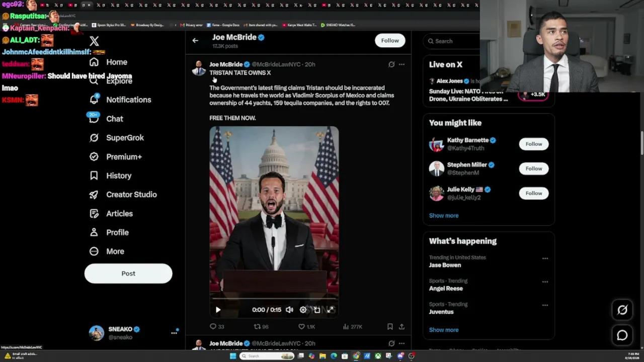Go back using the arrow by Joe McBride

tap(195, 41)
